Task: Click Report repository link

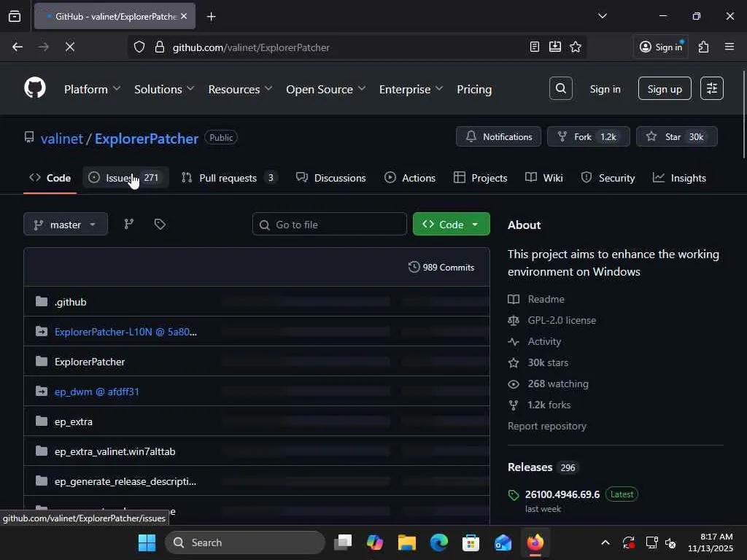Action: (547, 426)
